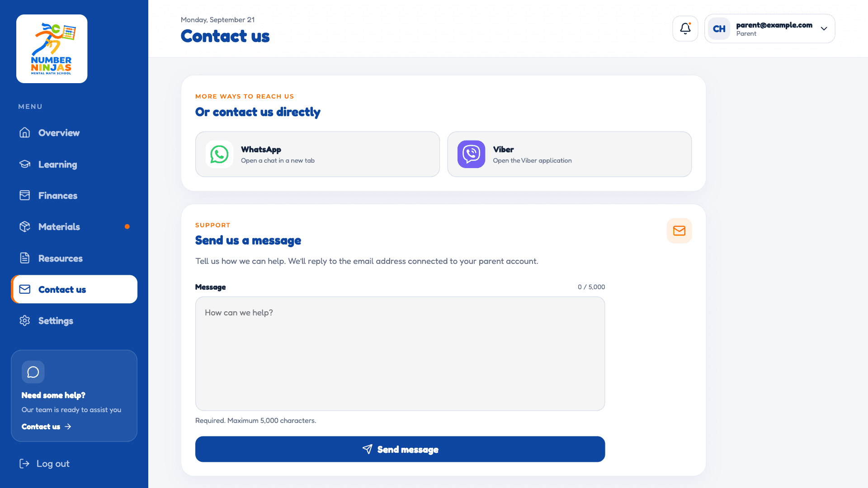Click the CH avatar badge
Viewport: 868px width, 488px height.
[719, 28]
